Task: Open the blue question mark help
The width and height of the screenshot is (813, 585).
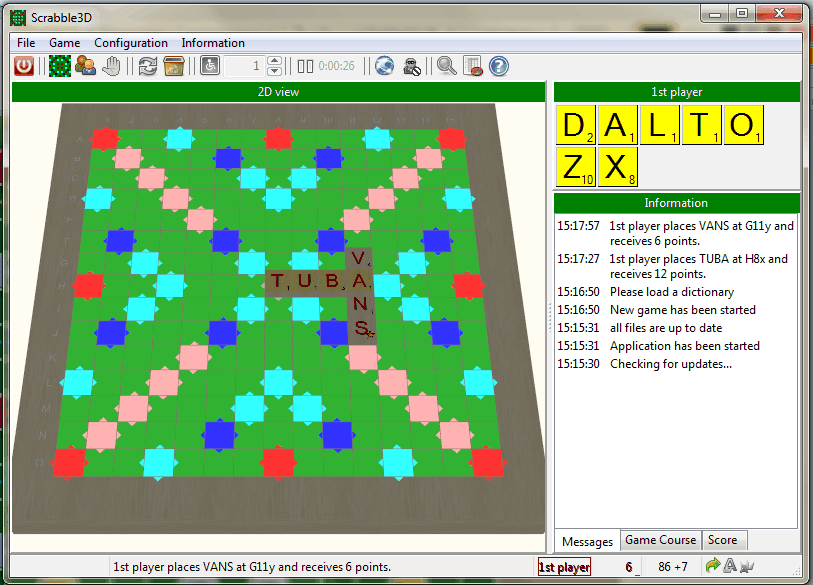Action: pos(499,66)
